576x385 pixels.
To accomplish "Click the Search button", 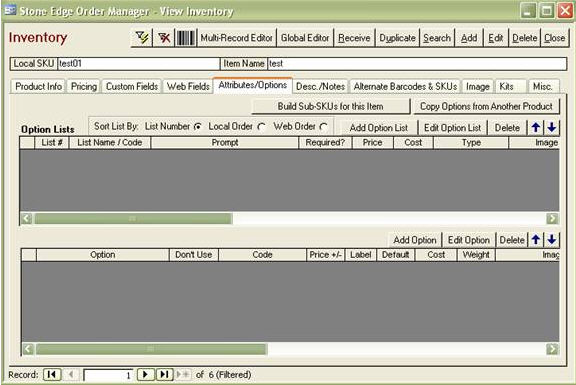I will (x=437, y=38).
